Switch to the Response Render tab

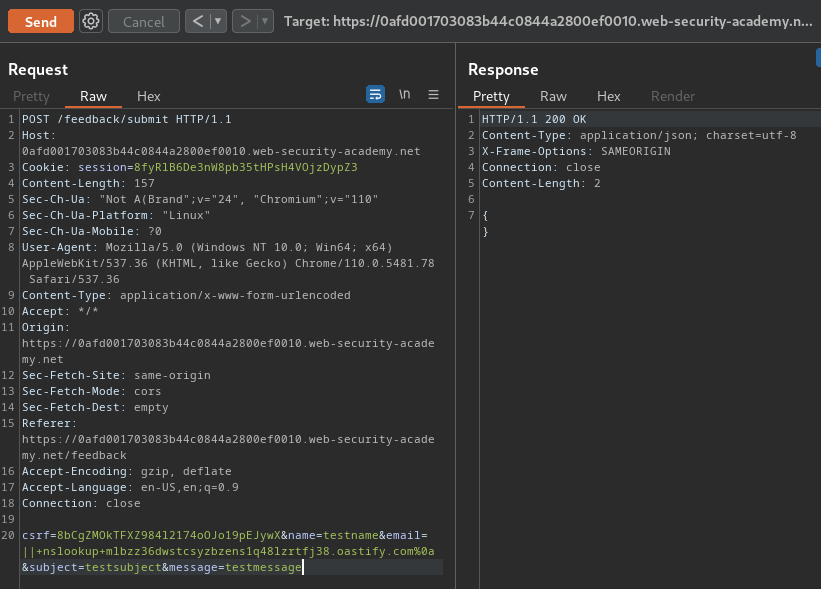click(673, 96)
